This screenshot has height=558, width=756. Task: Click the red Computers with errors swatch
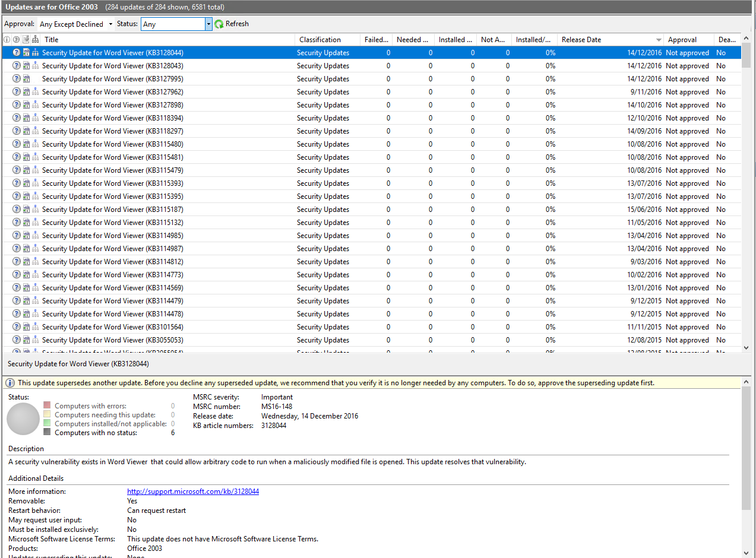coord(47,405)
